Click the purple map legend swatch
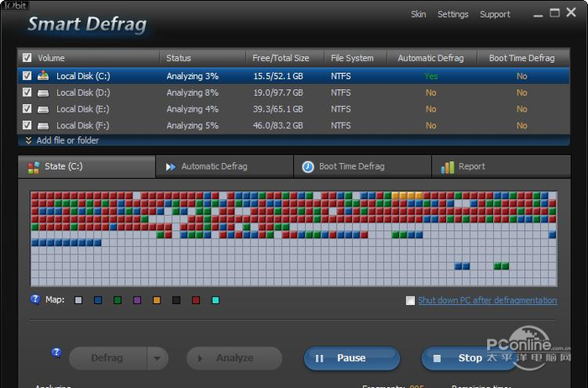The image size is (588, 388). coord(137,301)
